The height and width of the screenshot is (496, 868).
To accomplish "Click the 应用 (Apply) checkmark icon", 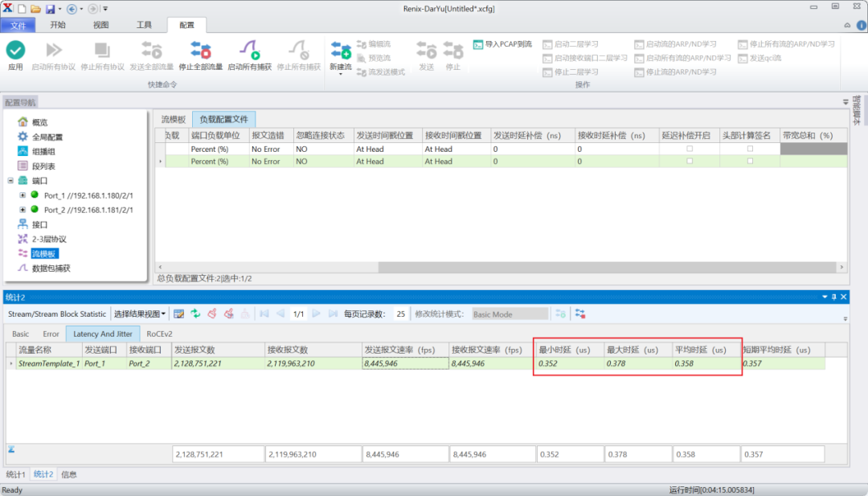I will 15,51.
